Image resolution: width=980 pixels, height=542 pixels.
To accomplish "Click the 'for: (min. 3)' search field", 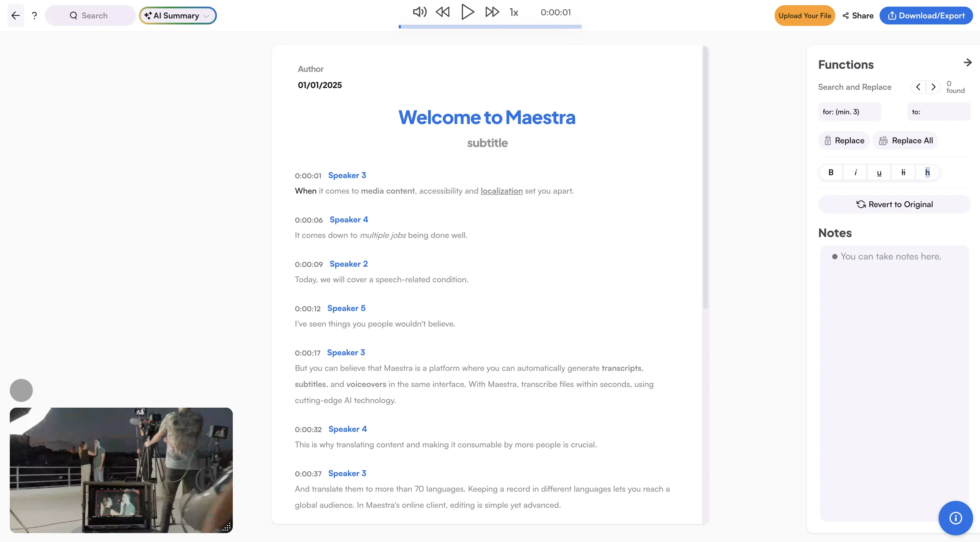I will click(x=849, y=112).
